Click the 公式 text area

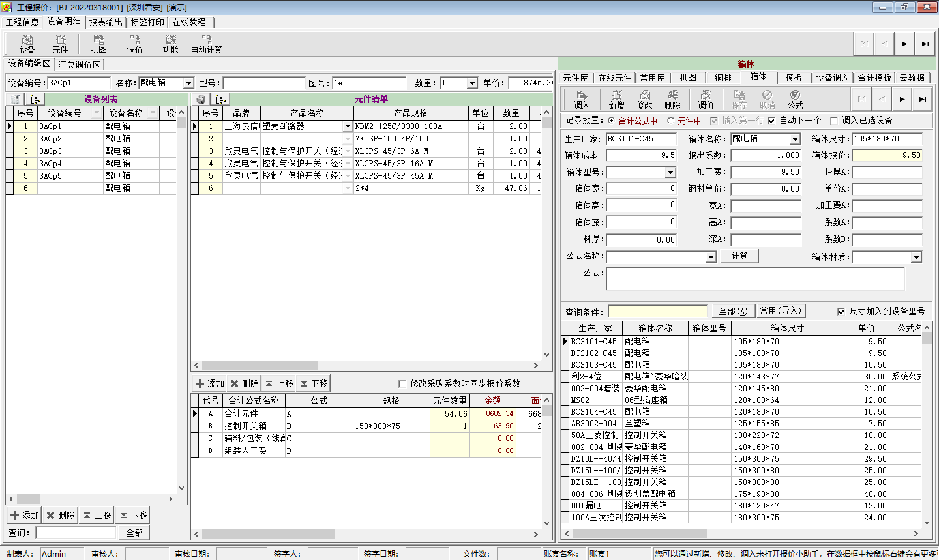[755, 278]
